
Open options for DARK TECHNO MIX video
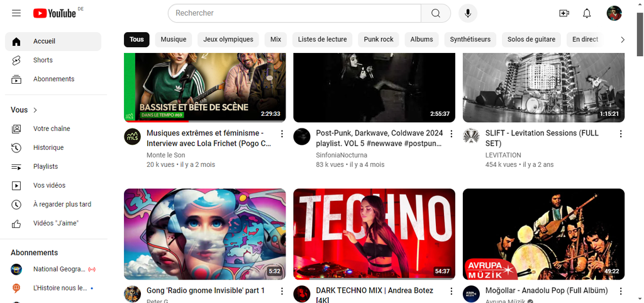[x=452, y=291]
